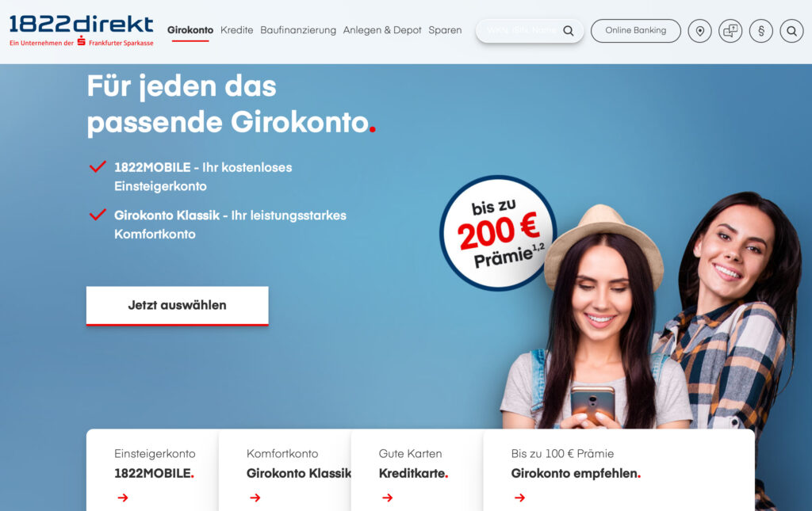Viewport: 812px width, 511px height.
Task: Click the Online Banking button
Action: pos(635,31)
